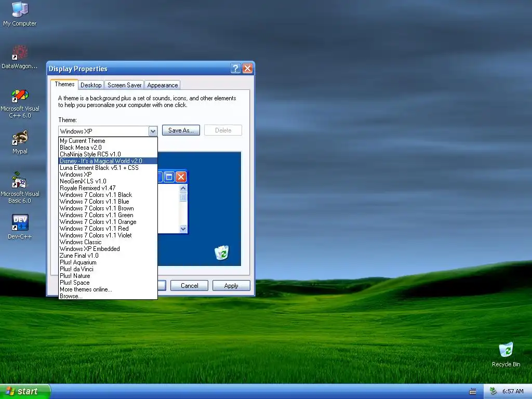Select Microsoft Visual Basic 6.0 shortcut
The height and width of the screenshot is (399, 532).
point(20,188)
